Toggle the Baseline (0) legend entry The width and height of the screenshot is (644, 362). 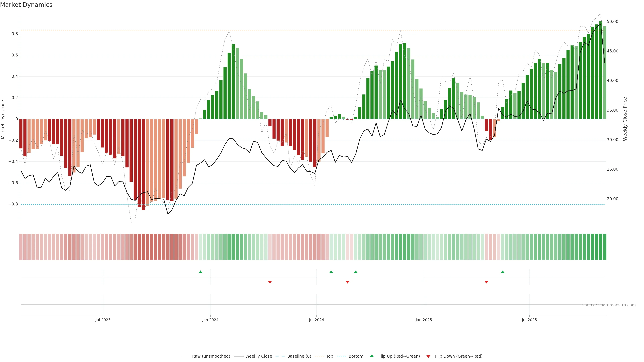click(299, 356)
